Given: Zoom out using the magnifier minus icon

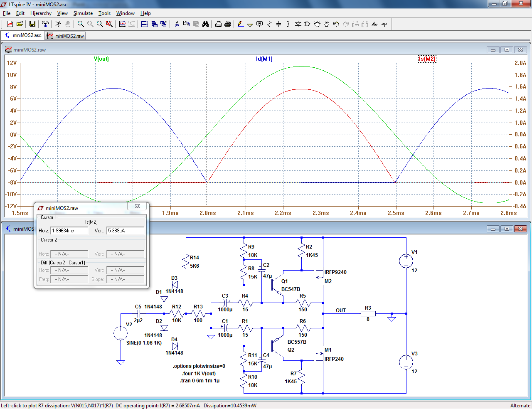Looking at the screenshot, I should tap(100, 24).
